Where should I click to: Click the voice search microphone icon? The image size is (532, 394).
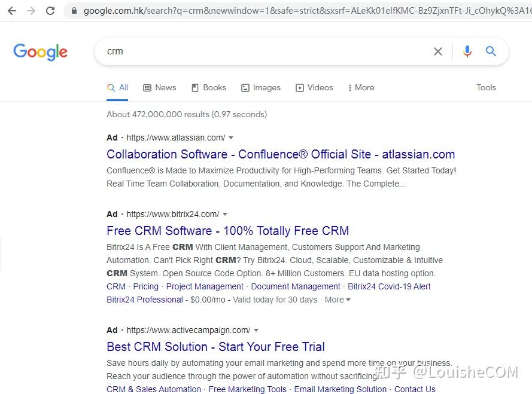(467, 51)
